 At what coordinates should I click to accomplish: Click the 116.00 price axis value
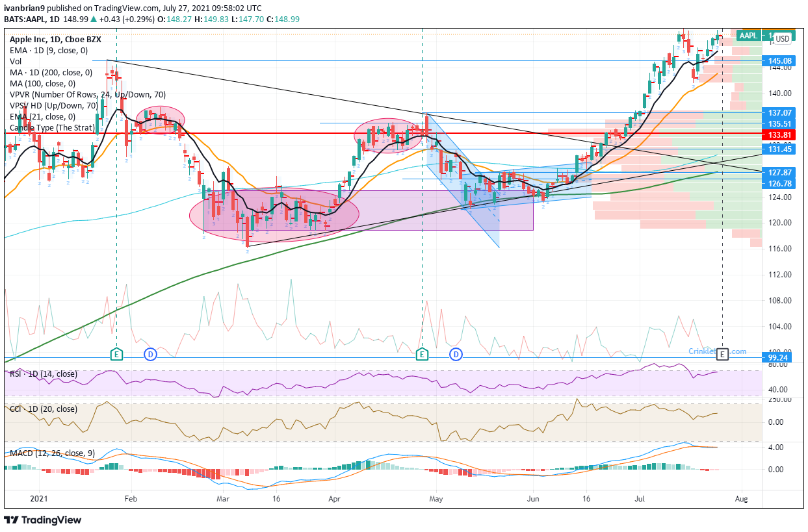779,249
